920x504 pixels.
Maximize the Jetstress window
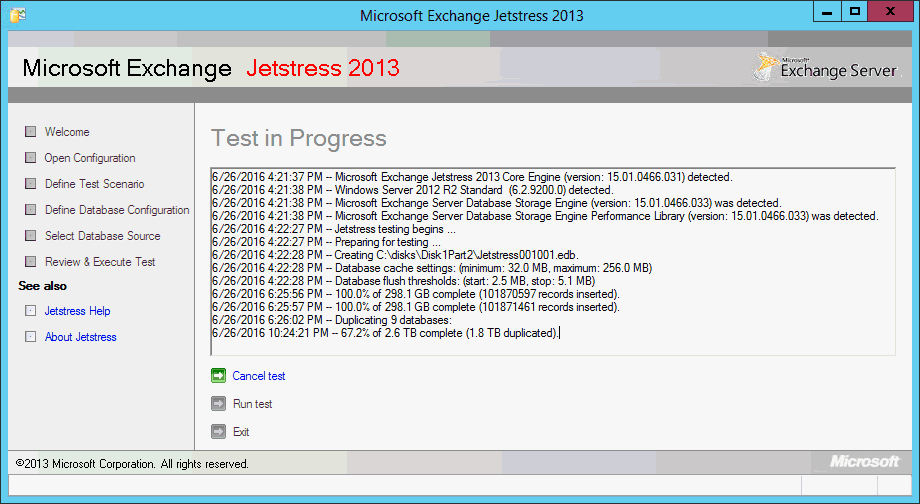pos(855,11)
